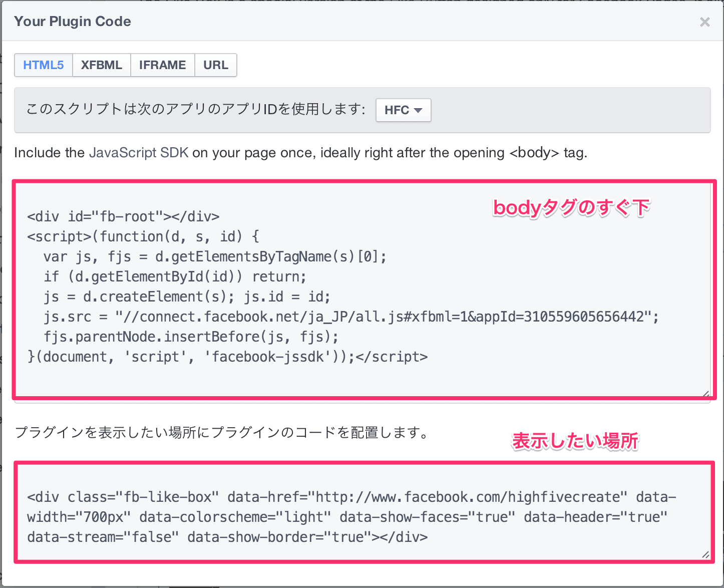Switch to the XFBML tab
This screenshot has width=724, height=588.
[102, 65]
